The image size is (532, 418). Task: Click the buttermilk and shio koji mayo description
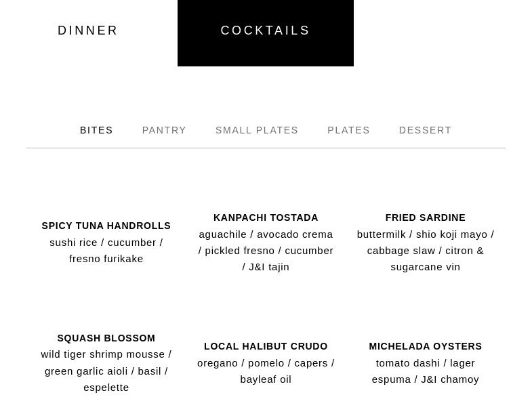(426, 250)
